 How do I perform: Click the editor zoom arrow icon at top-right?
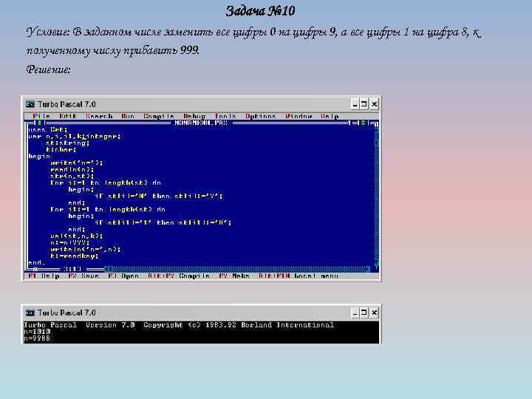pyautogui.click(x=363, y=123)
